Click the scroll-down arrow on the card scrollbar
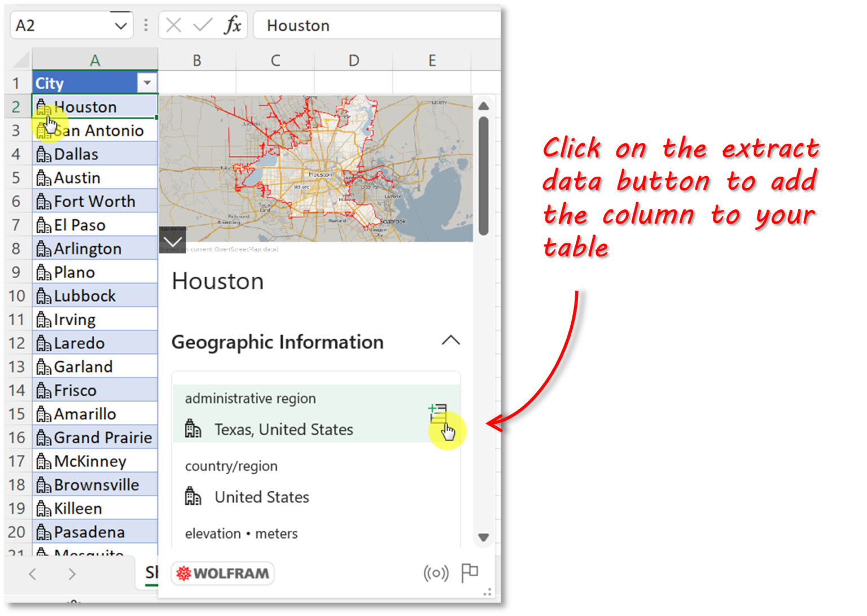867x616 pixels. 483,538
